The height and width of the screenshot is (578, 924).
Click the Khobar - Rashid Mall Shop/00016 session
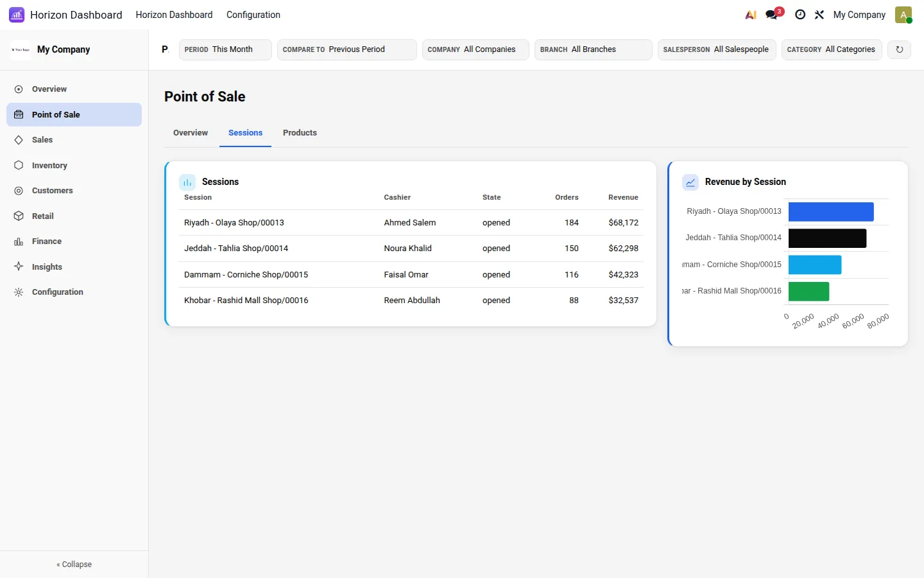tap(246, 301)
